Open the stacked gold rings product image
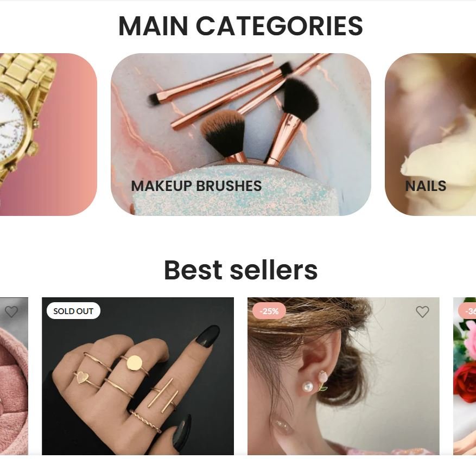 pos(138,376)
